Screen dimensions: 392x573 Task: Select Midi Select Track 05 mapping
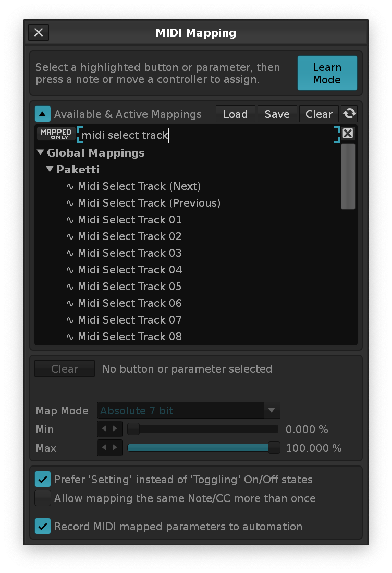[130, 286]
